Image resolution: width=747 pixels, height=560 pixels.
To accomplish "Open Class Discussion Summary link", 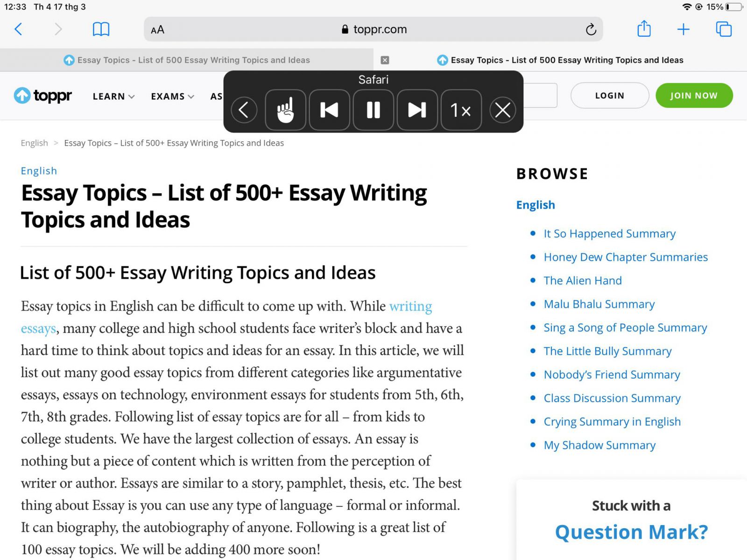I will point(612,398).
